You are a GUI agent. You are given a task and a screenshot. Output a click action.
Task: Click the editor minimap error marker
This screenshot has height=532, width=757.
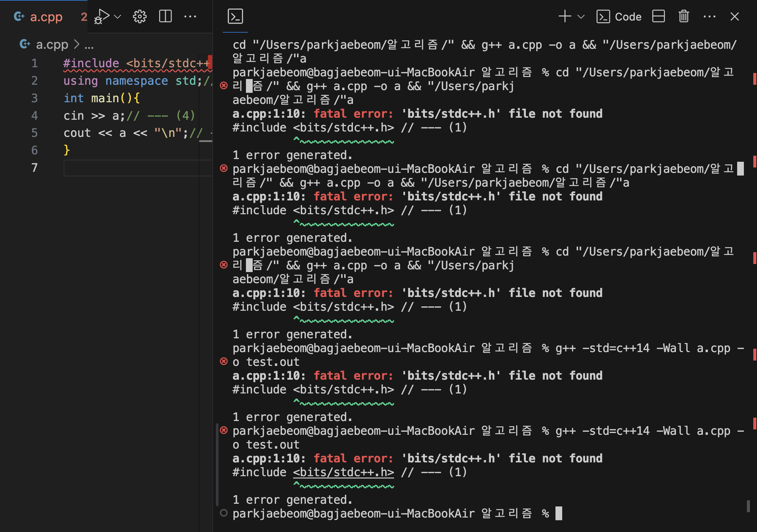[210, 62]
